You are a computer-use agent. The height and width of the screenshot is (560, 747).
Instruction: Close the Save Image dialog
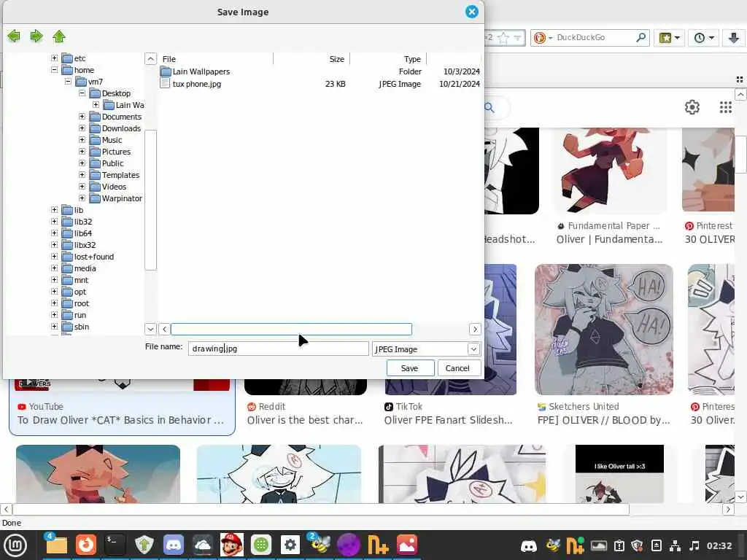[472, 12]
